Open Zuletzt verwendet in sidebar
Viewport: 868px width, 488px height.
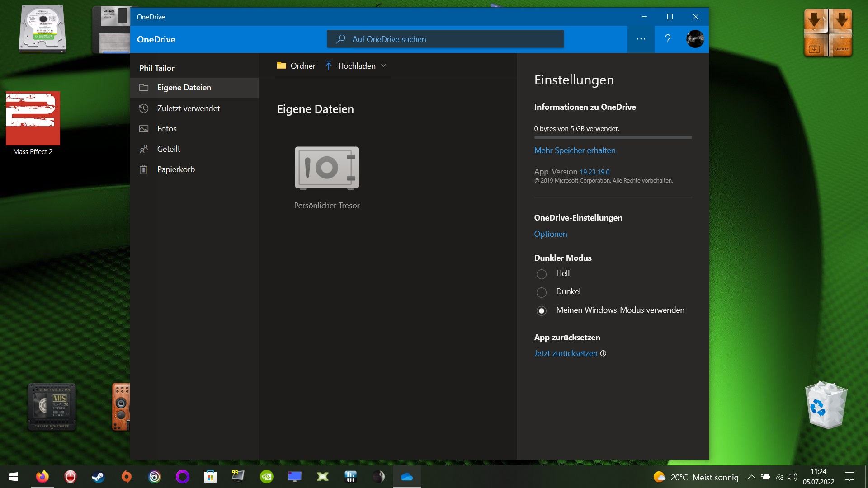coord(194,108)
